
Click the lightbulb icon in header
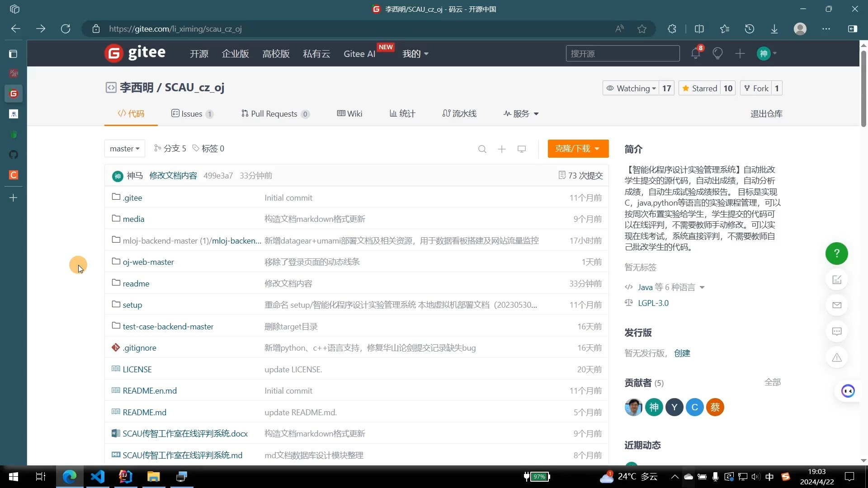717,54
